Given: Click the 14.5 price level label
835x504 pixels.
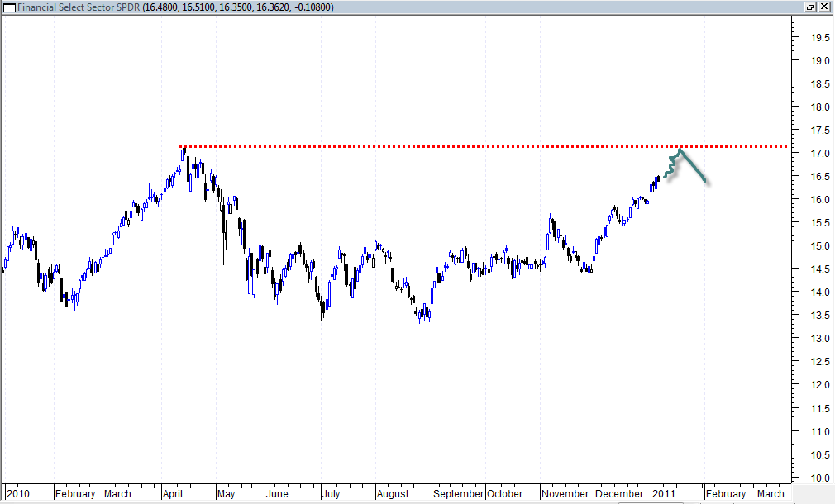Looking at the screenshot, I should point(820,269).
